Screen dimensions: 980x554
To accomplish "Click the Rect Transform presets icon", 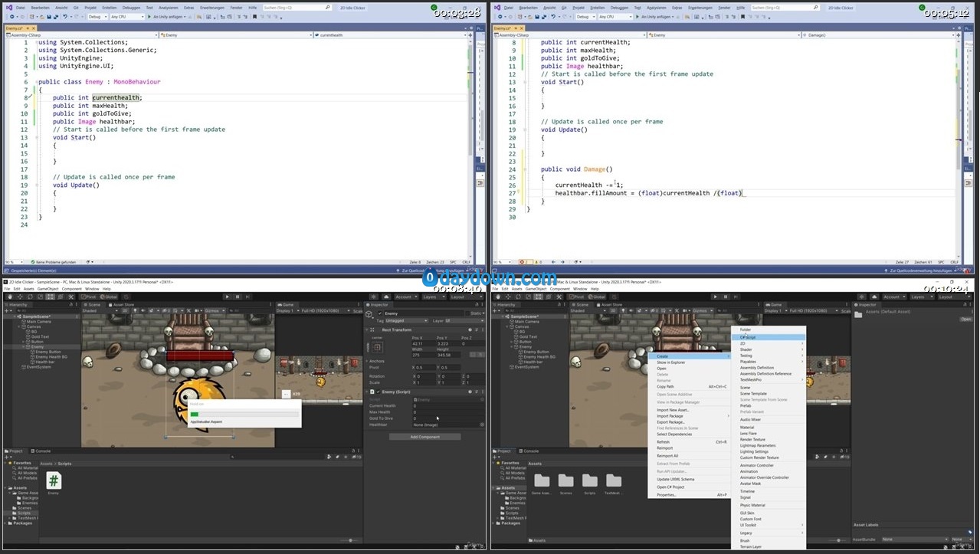I will click(x=477, y=329).
